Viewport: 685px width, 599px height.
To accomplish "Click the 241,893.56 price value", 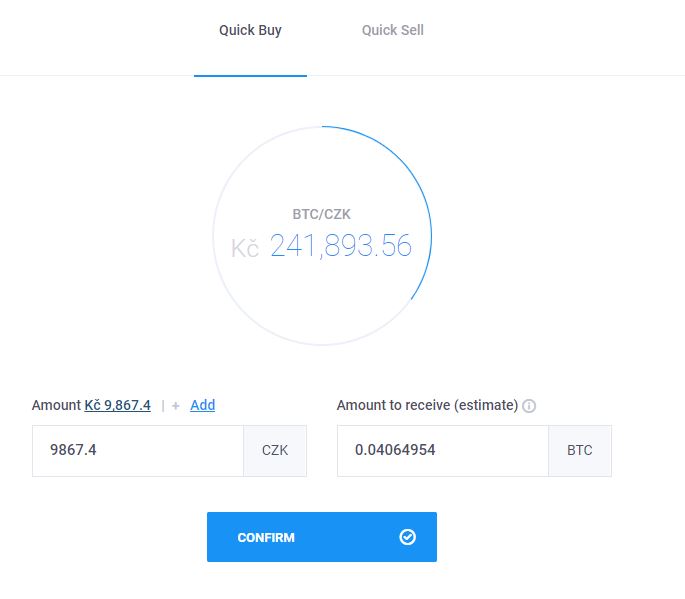I will click(x=341, y=246).
